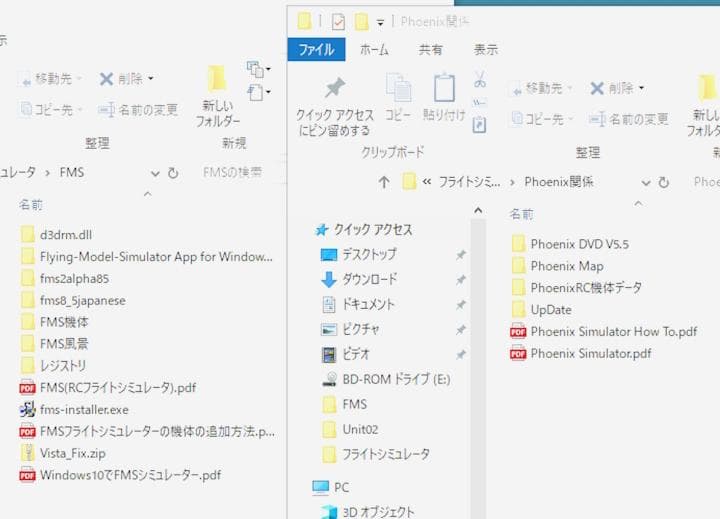
Task: Select Windows10でFMSシミュレーター.pdf file
Action: pyautogui.click(x=120, y=475)
